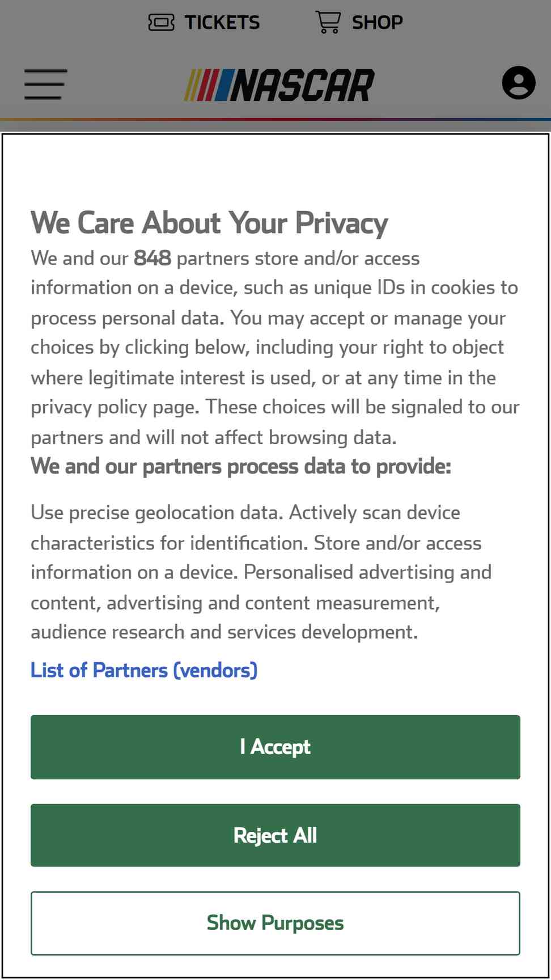Click the colored stripes of NASCAR logo

coord(208,85)
